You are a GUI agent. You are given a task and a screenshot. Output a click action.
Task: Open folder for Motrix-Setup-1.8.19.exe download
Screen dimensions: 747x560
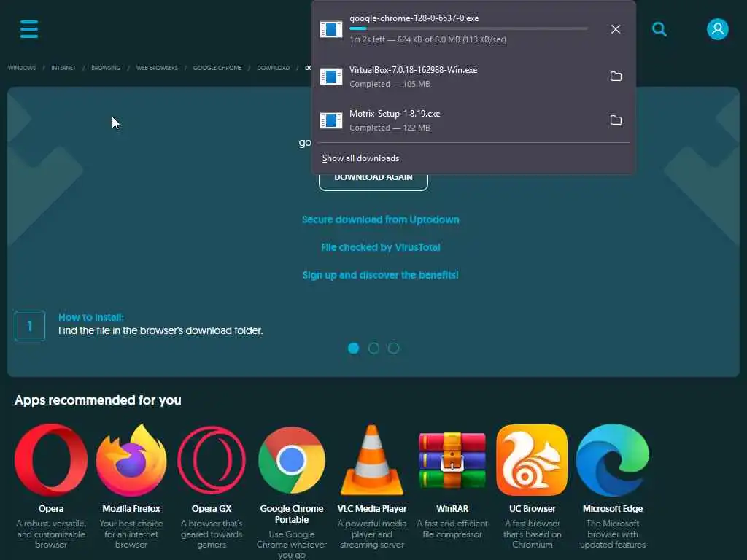point(616,120)
